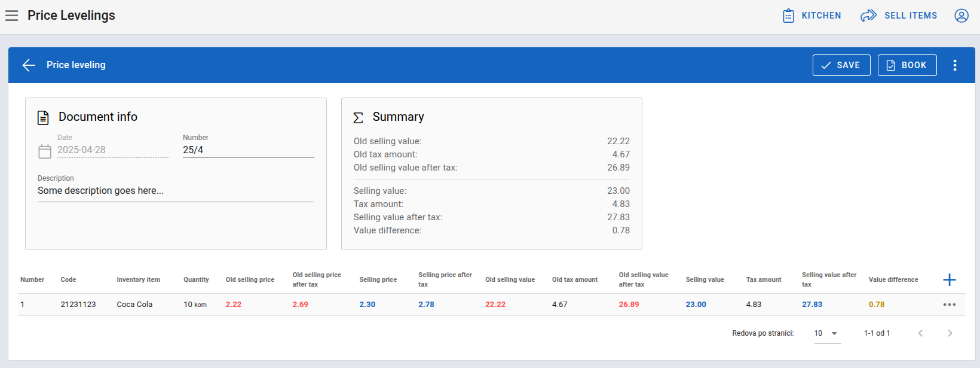Click the old tax amount cell 4.67

click(x=560, y=305)
